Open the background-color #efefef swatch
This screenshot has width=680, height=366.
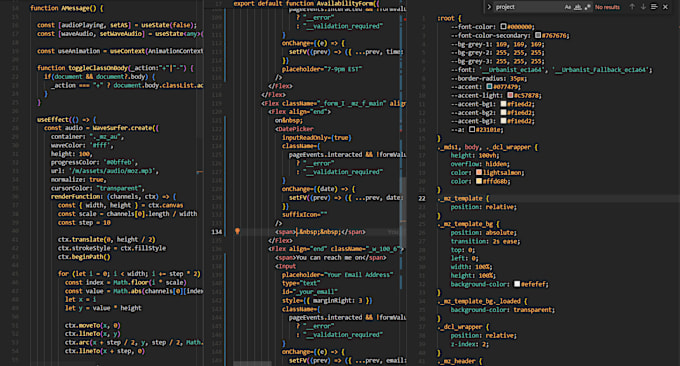click(517, 284)
